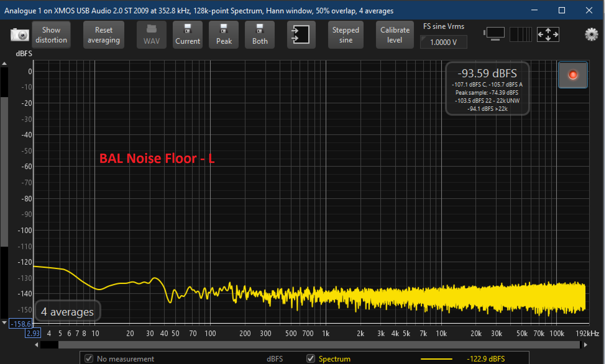
Task: Click the horizontal frequency scrollbar thumb
Action: [x=319, y=345]
